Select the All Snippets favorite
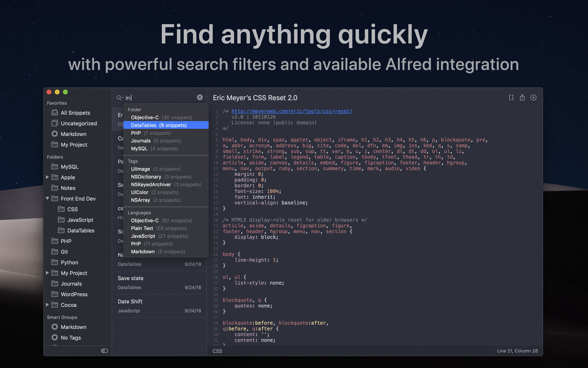This screenshot has height=368, width=588. [x=75, y=113]
